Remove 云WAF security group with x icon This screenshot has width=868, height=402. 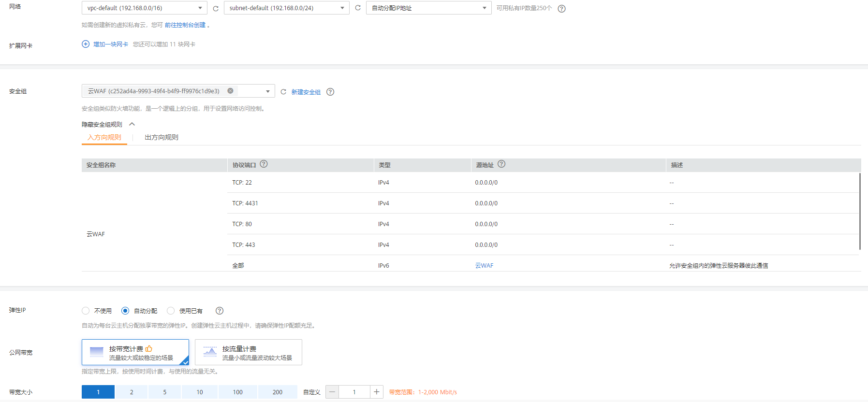pos(230,91)
